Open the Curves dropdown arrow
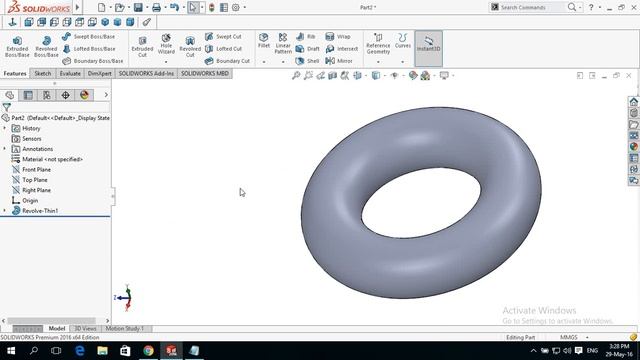The width and height of the screenshot is (640, 360). click(402, 62)
